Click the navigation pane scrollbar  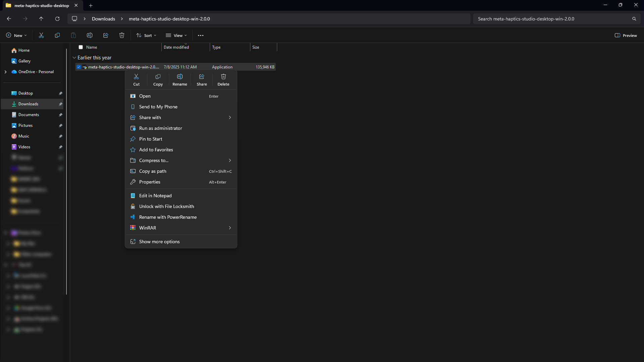[x=66, y=171]
